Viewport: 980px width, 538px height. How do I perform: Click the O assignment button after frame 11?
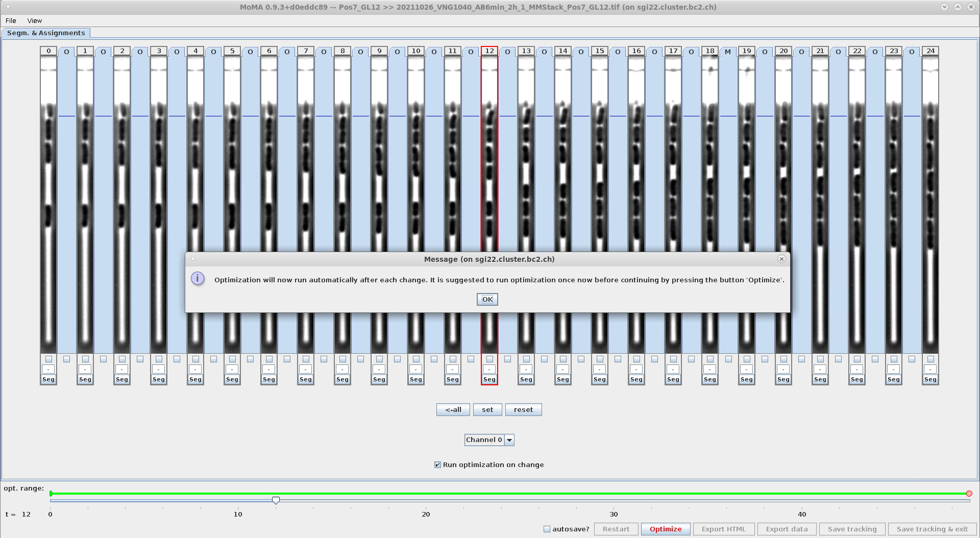tap(471, 52)
